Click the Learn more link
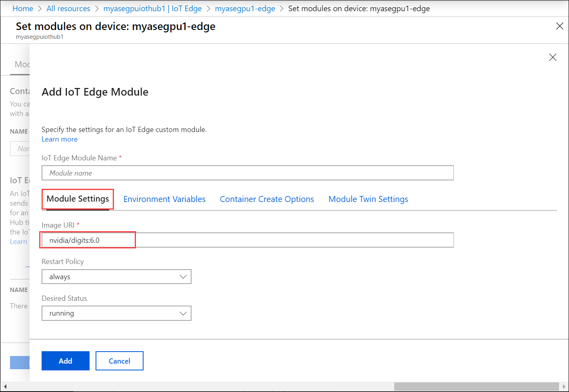Viewport: 569px width, 392px height. [59, 139]
